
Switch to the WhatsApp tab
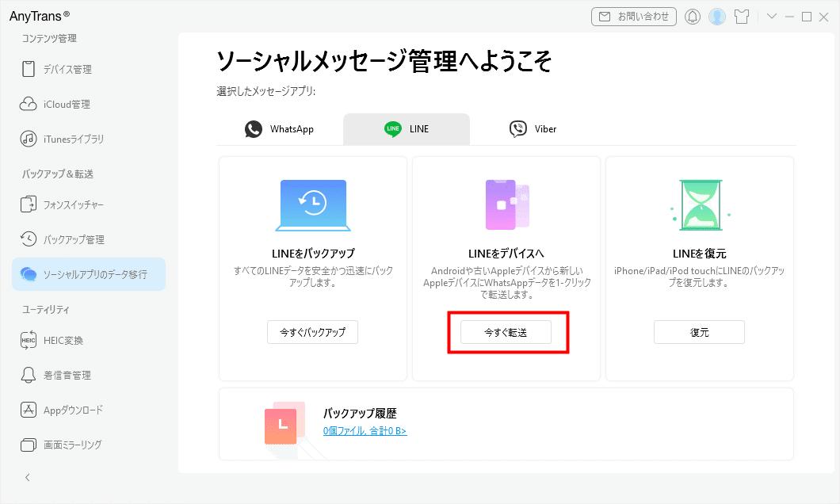coord(280,129)
